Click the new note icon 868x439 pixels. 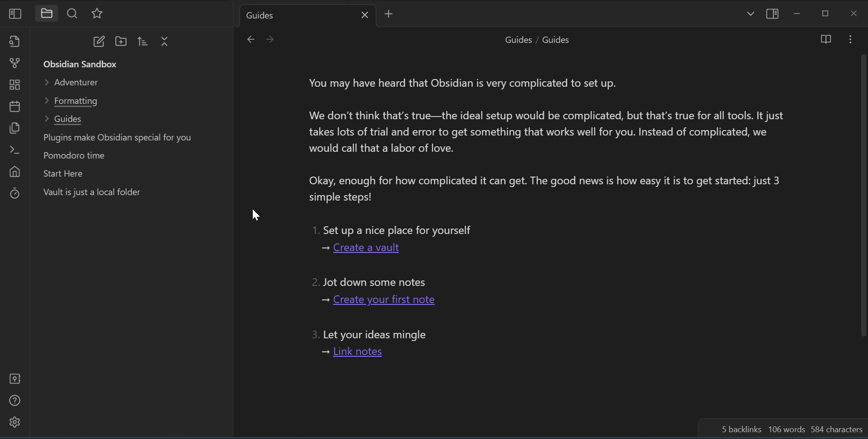click(x=99, y=42)
